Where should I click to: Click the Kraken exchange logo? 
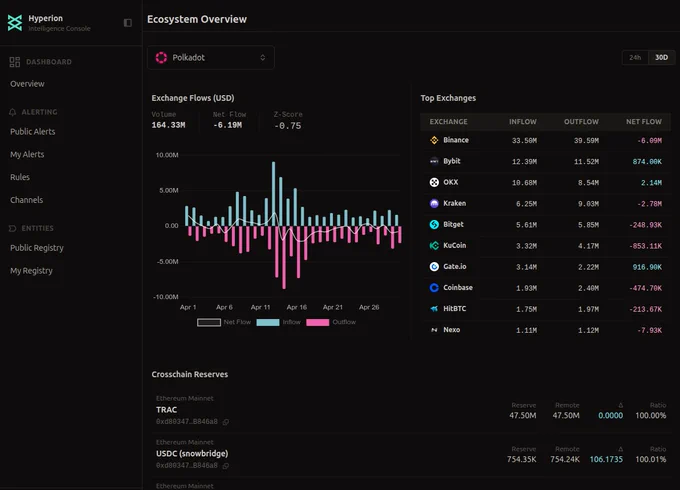point(434,203)
